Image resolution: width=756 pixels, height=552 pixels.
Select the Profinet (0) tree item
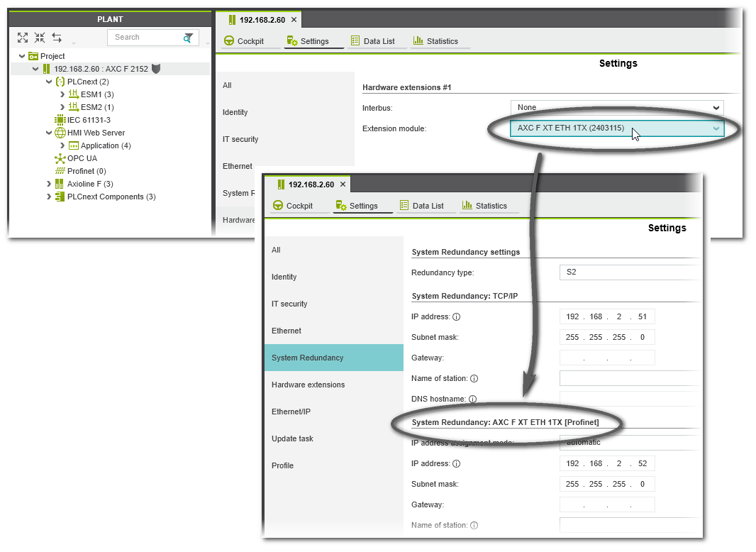[x=86, y=171]
